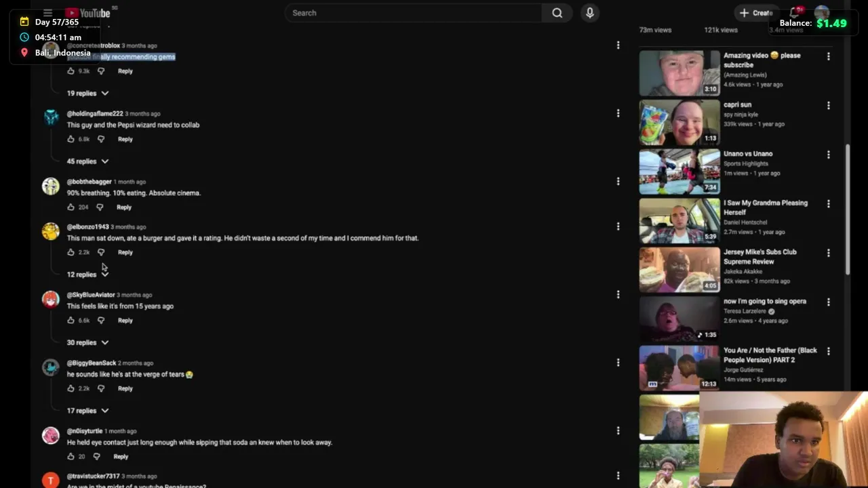
Task: Open options for 'Amazing video' recommendation
Action: (x=828, y=56)
